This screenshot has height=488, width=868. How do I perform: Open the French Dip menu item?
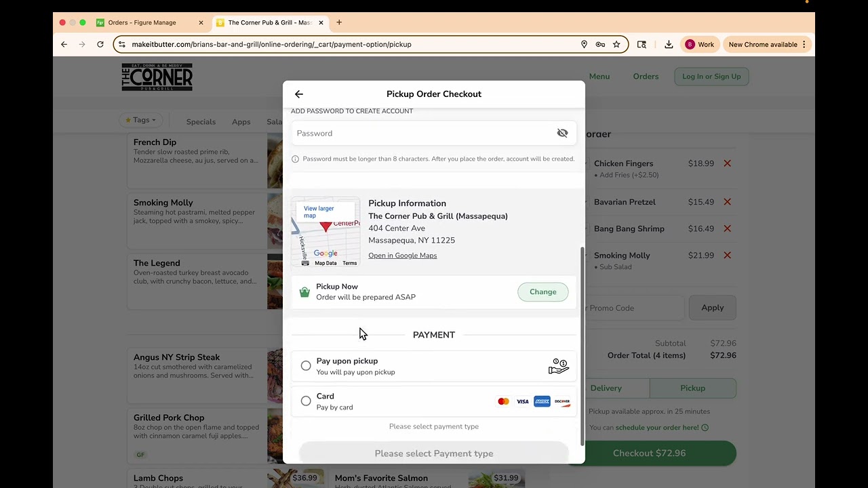pos(205,161)
